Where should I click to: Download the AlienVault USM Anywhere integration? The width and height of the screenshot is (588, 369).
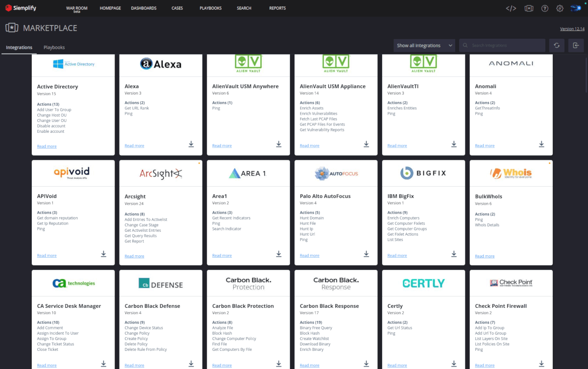pos(279,144)
